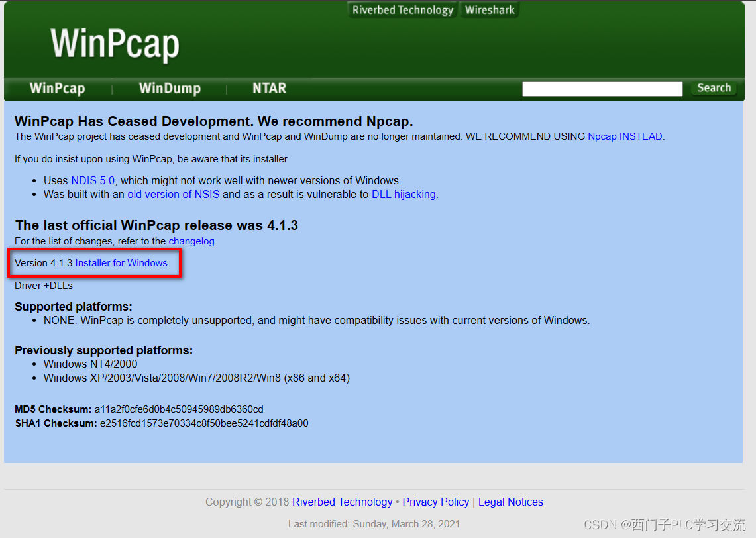Open the NDIS 5.0 link
Image resolution: width=756 pixels, height=538 pixels.
tap(93, 180)
